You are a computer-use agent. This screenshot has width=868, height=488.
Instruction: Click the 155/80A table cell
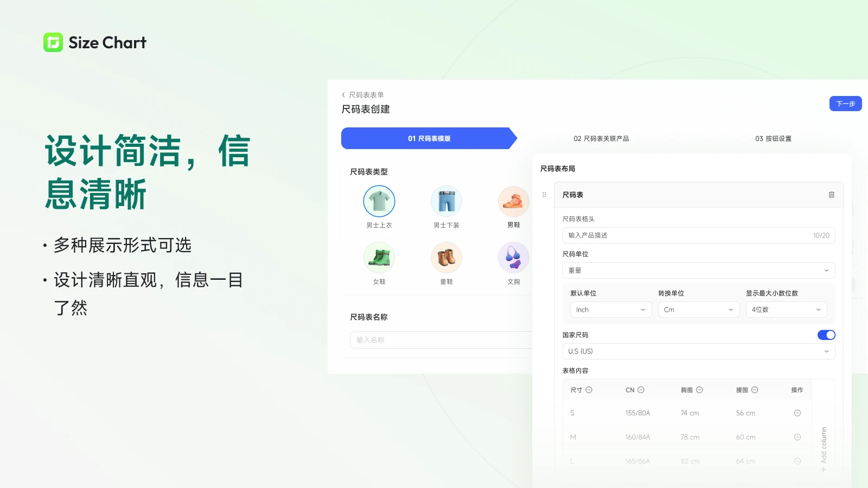coord(637,413)
